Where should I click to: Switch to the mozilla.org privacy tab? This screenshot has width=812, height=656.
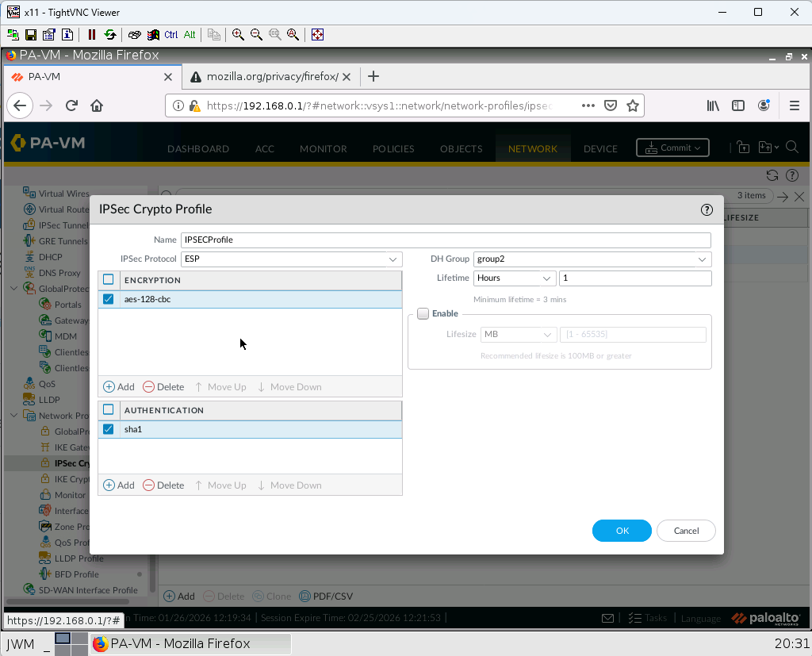click(270, 77)
